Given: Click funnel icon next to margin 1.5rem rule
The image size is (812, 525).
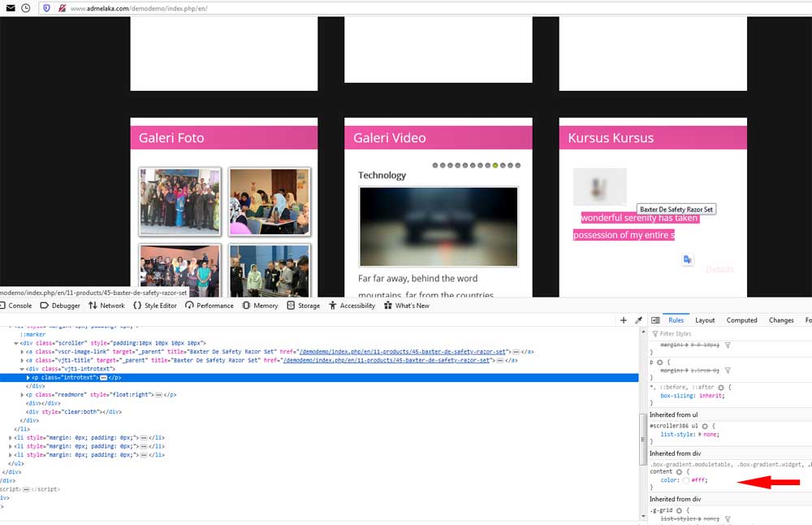Looking at the screenshot, I should [728, 371].
